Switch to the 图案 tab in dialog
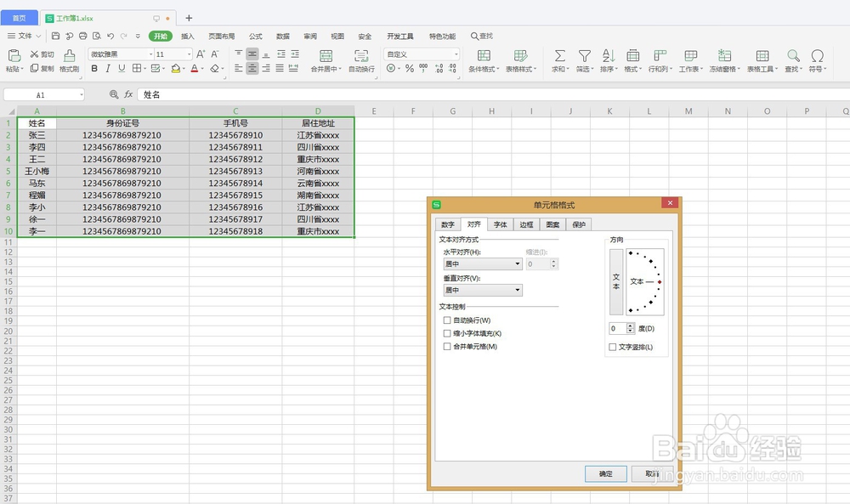Viewport: 850px width, 504px height. [x=553, y=224]
